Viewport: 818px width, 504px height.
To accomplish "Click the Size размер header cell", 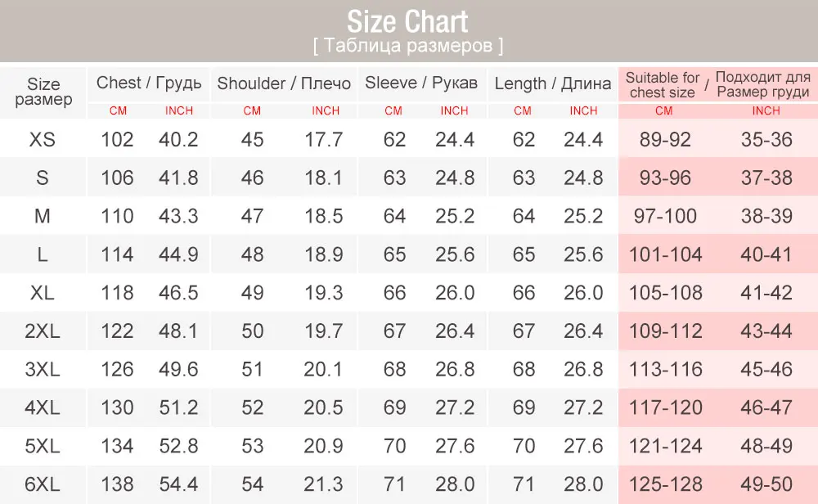I will pyautogui.click(x=43, y=92).
